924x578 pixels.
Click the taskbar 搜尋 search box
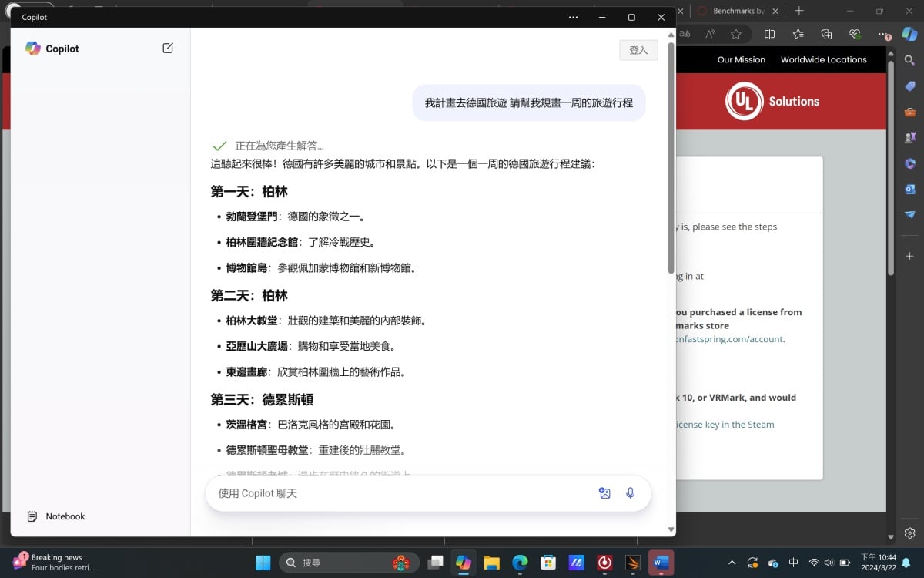click(349, 563)
